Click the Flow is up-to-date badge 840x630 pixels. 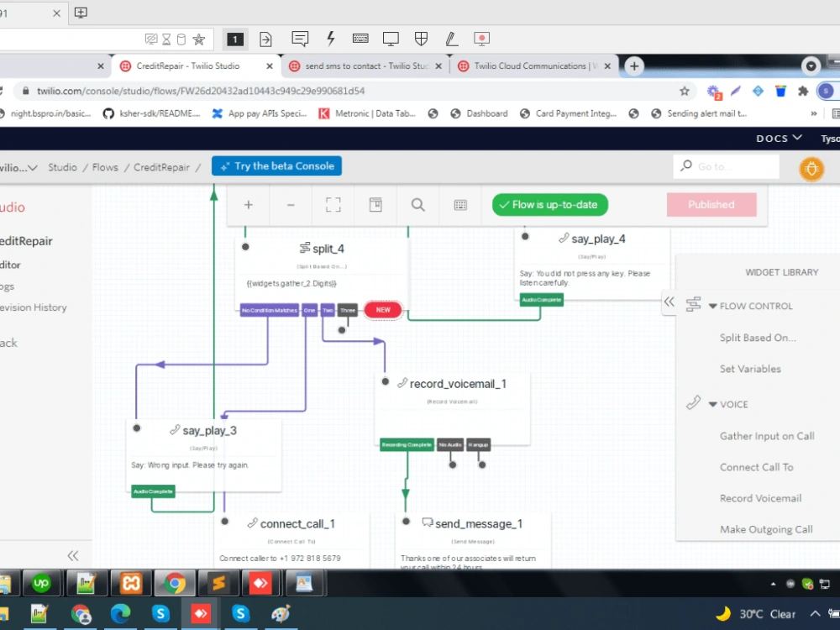tap(550, 205)
